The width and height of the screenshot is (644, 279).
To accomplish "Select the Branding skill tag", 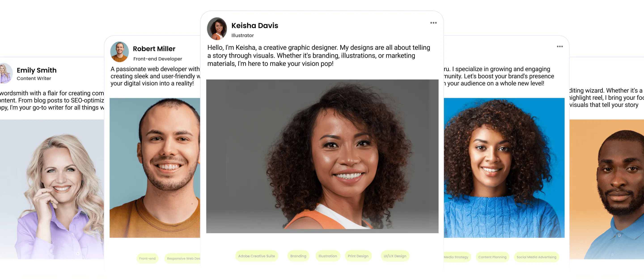I will [x=298, y=256].
